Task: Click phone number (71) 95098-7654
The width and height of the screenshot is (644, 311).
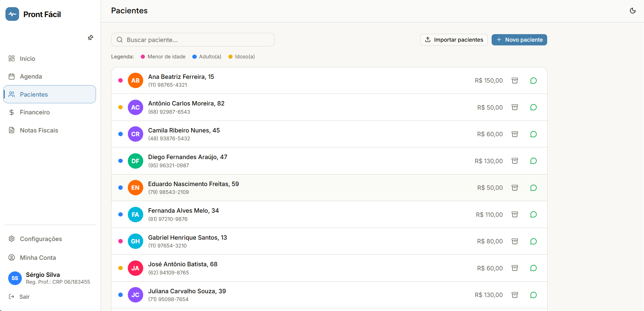Action: 168,299
